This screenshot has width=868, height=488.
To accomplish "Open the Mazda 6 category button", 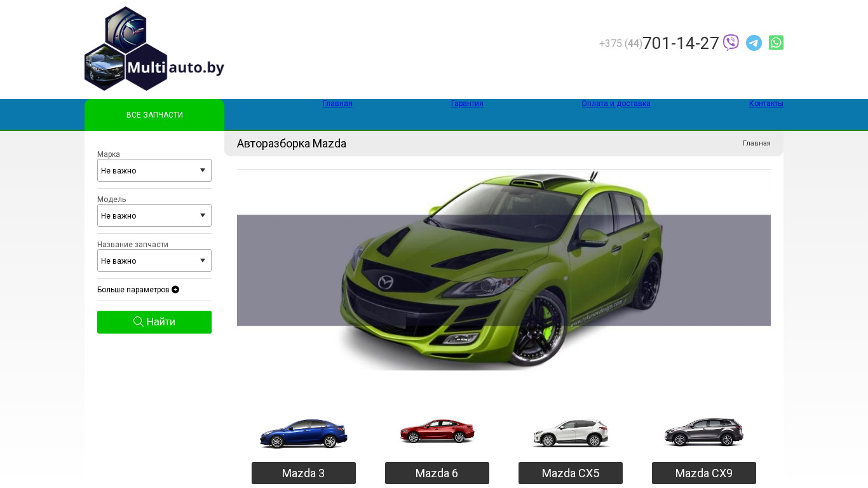I will [x=437, y=473].
